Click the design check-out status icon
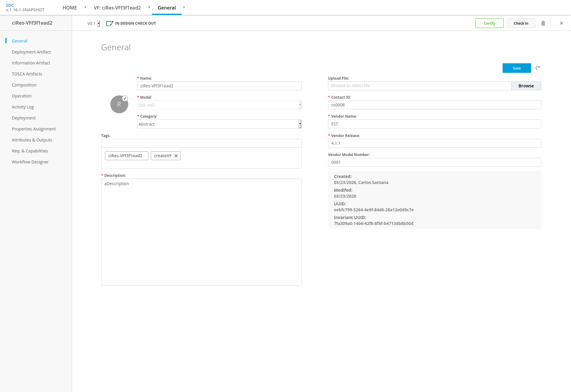 pos(110,23)
